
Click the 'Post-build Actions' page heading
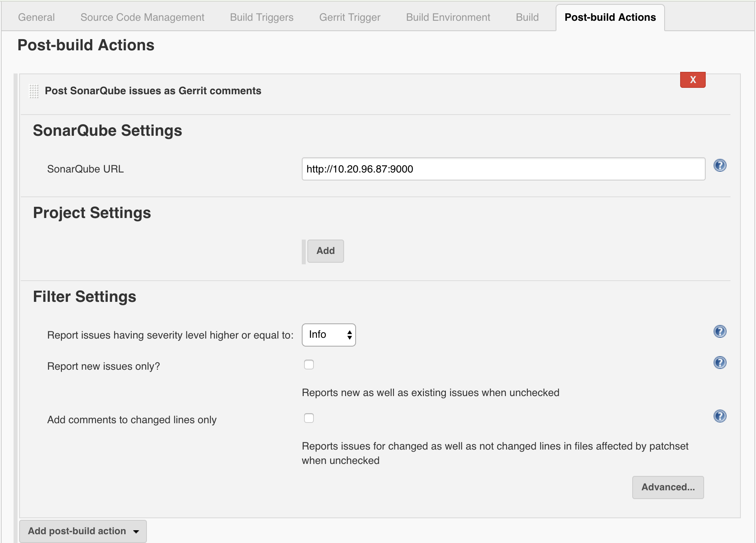click(x=86, y=45)
